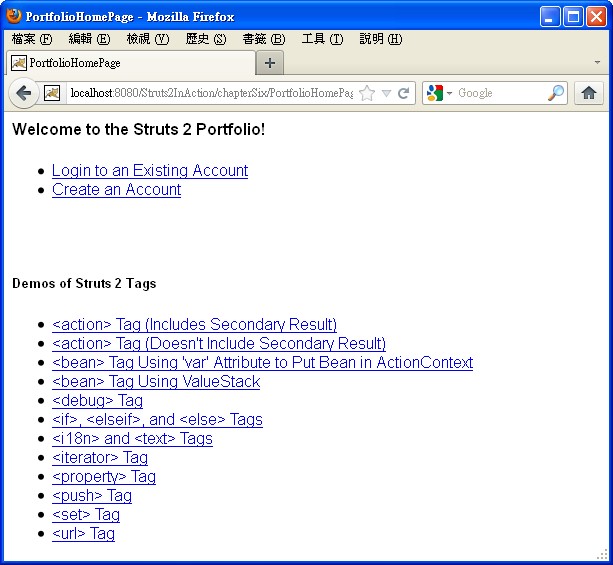Open the property Tag demo link
The height and width of the screenshot is (565, 613).
104,477
